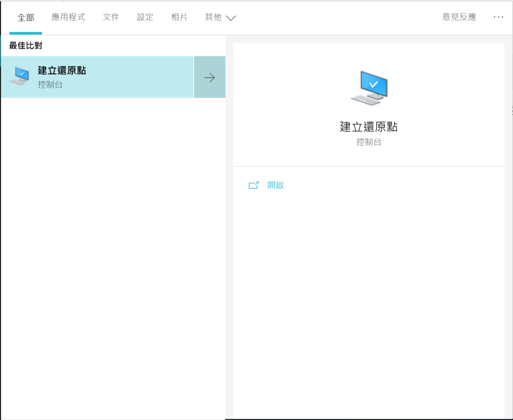Click the 控制台 subtitle in the left result
The height and width of the screenshot is (420, 513).
(x=50, y=85)
